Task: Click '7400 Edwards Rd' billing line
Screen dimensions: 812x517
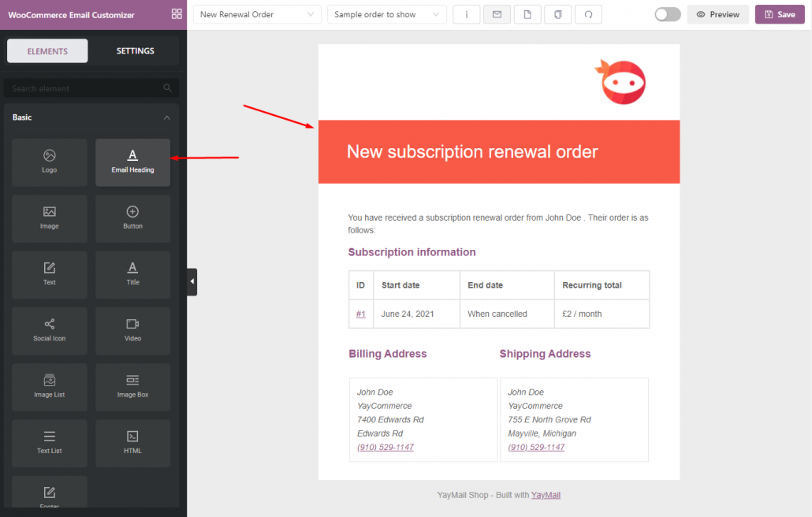Action: point(390,420)
